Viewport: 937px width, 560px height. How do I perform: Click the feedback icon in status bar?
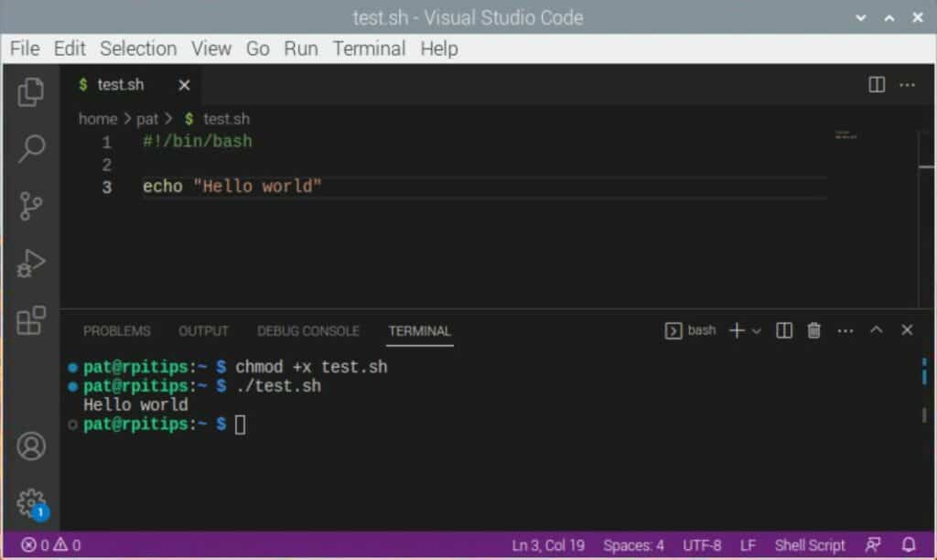(x=872, y=545)
